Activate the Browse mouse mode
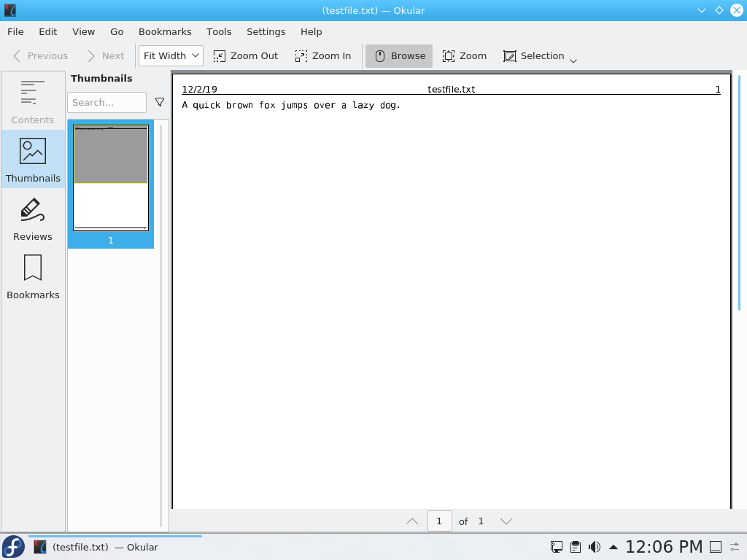The height and width of the screenshot is (560, 747). coord(399,56)
